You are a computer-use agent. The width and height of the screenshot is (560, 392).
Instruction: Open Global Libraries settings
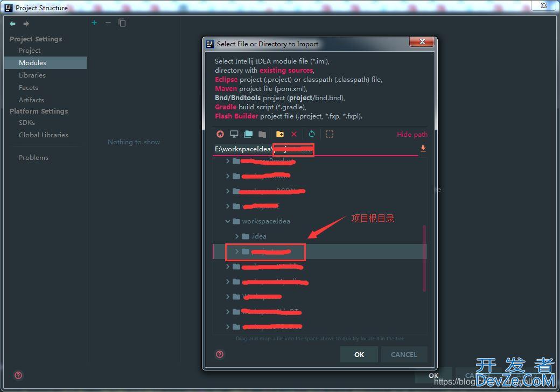coord(44,135)
